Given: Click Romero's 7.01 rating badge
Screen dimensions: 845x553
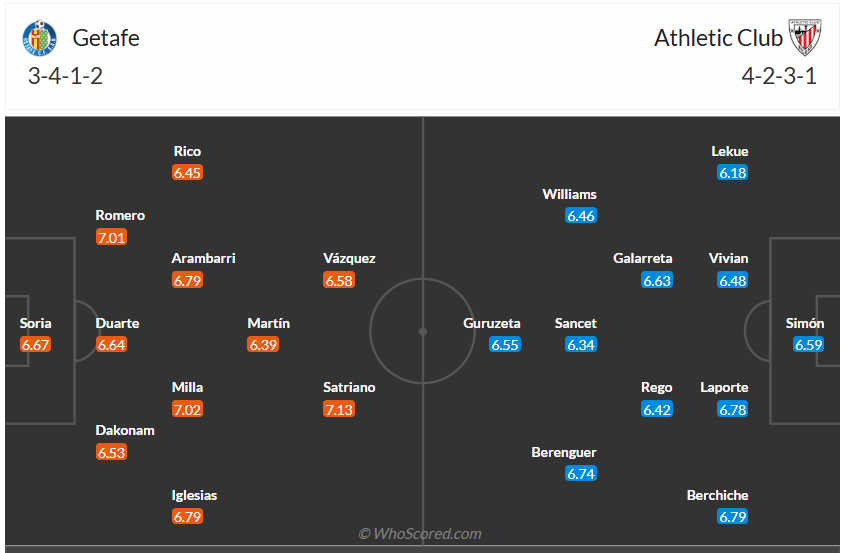Looking at the screenshot, I should click(111, 237).
